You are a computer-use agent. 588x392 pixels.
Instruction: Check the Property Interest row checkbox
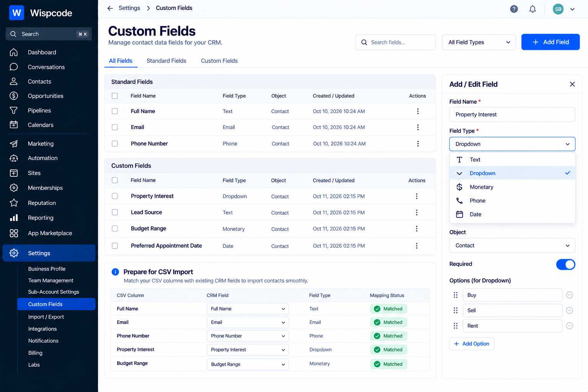(x=115, y=196)
